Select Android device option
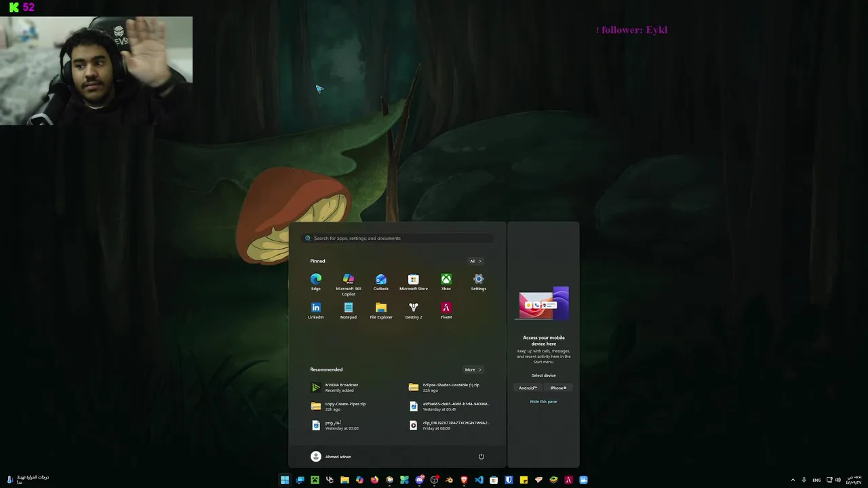This screenshot has height=488, width=868. click(528, 388)
